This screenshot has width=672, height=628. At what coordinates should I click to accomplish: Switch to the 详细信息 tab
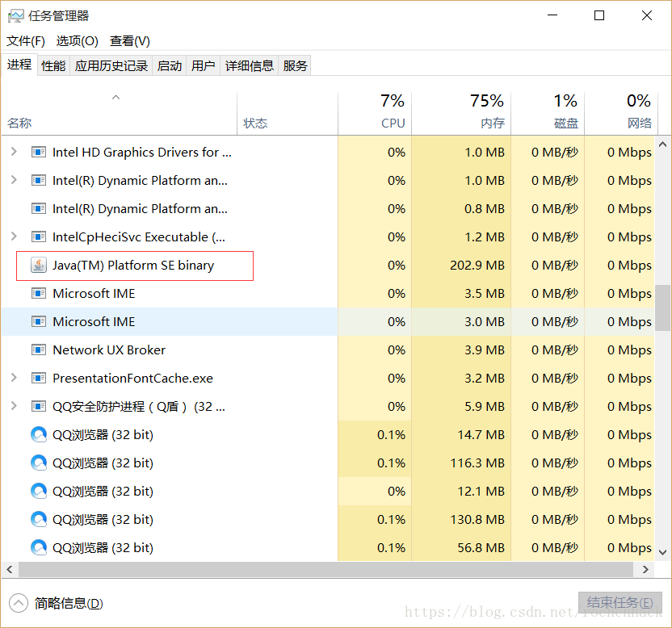point(250,66)
